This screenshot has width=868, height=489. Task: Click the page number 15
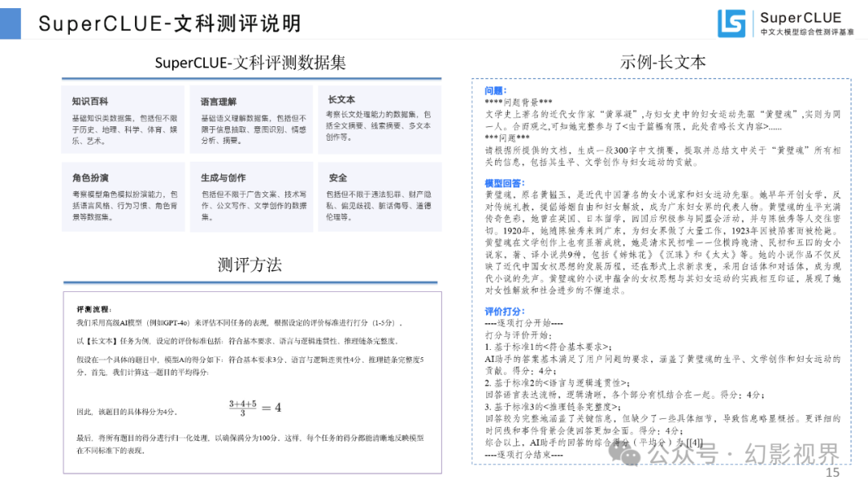pos(832,472)
